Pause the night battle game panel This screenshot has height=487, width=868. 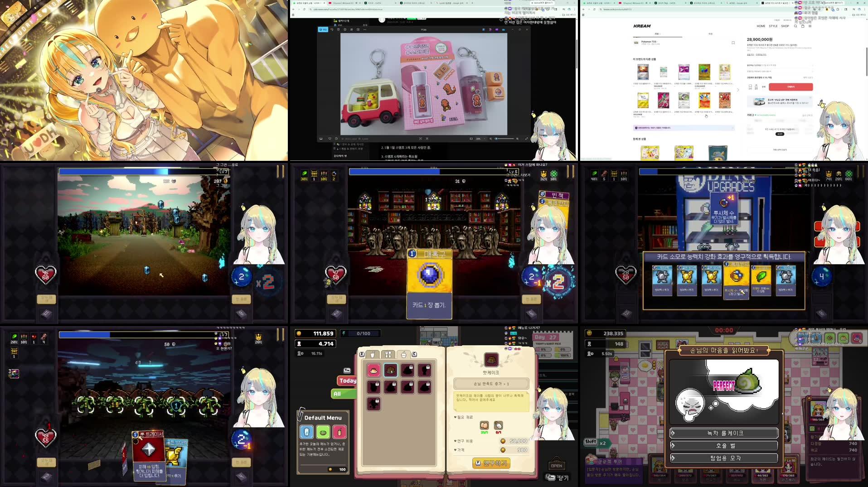tap(280, 335)
